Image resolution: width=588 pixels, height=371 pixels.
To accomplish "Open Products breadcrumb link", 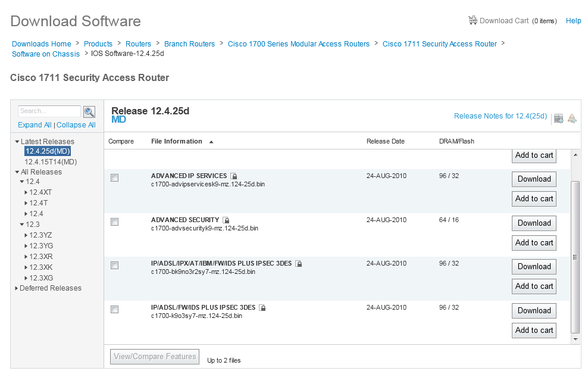I will coord(98,44).
